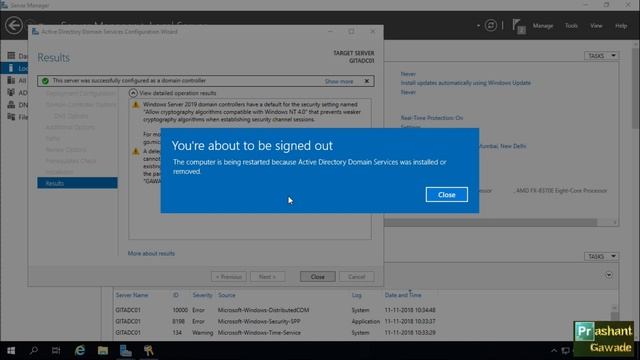The width and height of the screenshot is (640, 360).
Task: Expand the events filter chevron
Action: coord(609,275)
